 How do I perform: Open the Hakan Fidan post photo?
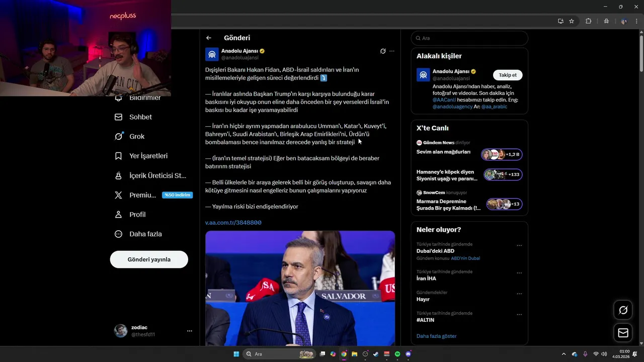click(300, 288)
